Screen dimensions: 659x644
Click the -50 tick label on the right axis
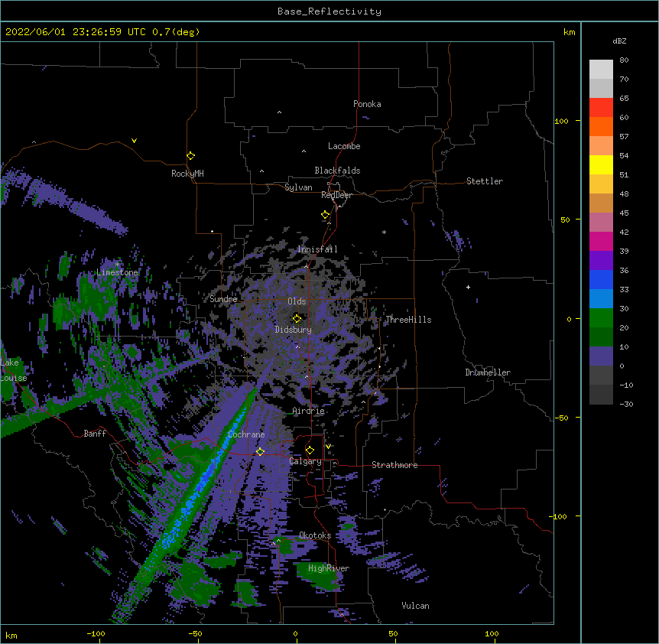point(561,418)
